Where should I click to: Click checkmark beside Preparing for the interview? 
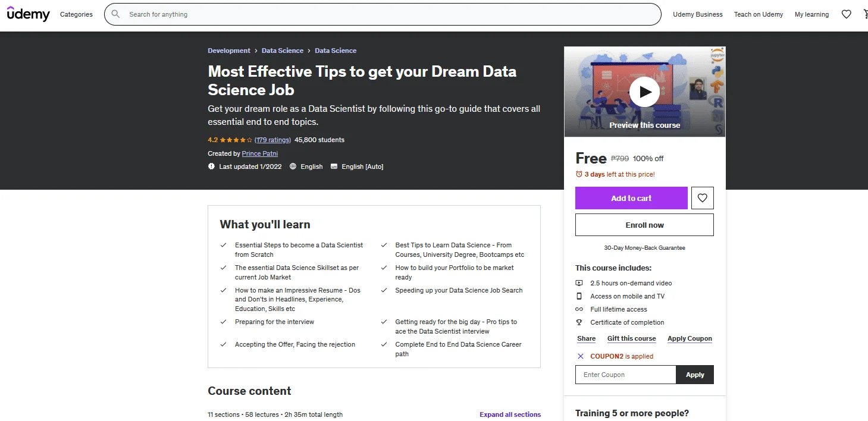pyautogui.click(x=224, y=322)
